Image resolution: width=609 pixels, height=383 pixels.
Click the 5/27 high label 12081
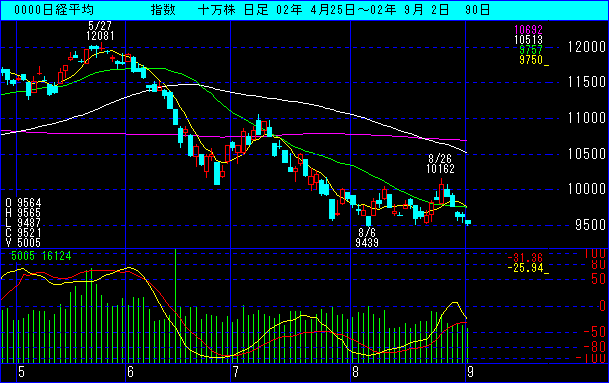(x=100, y=36)
